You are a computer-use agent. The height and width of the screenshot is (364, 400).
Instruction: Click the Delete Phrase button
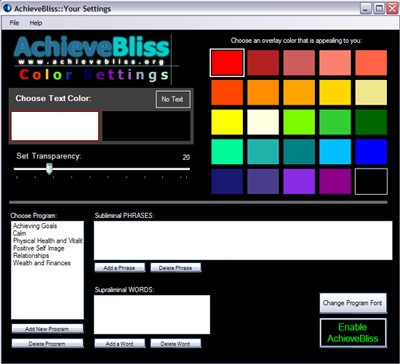click(176, 268)
